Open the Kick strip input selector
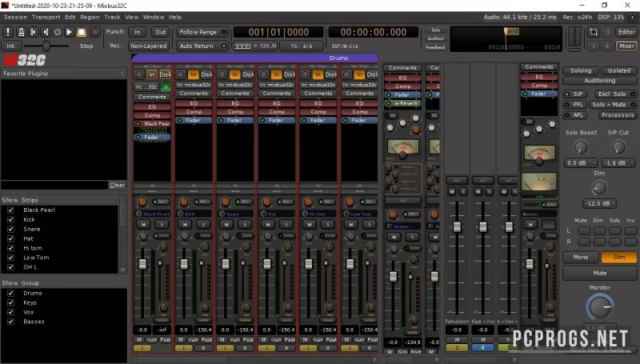640x364 pixels. [194, 85]
